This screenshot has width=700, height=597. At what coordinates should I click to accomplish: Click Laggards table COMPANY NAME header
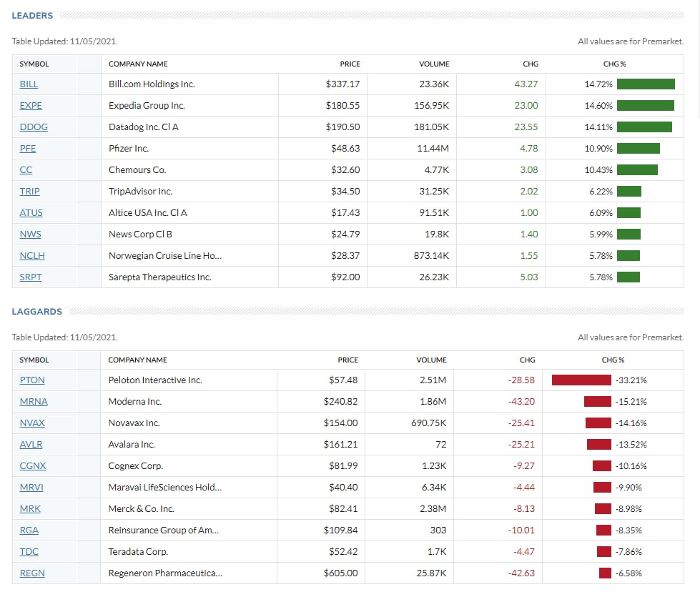click(137, 360)
